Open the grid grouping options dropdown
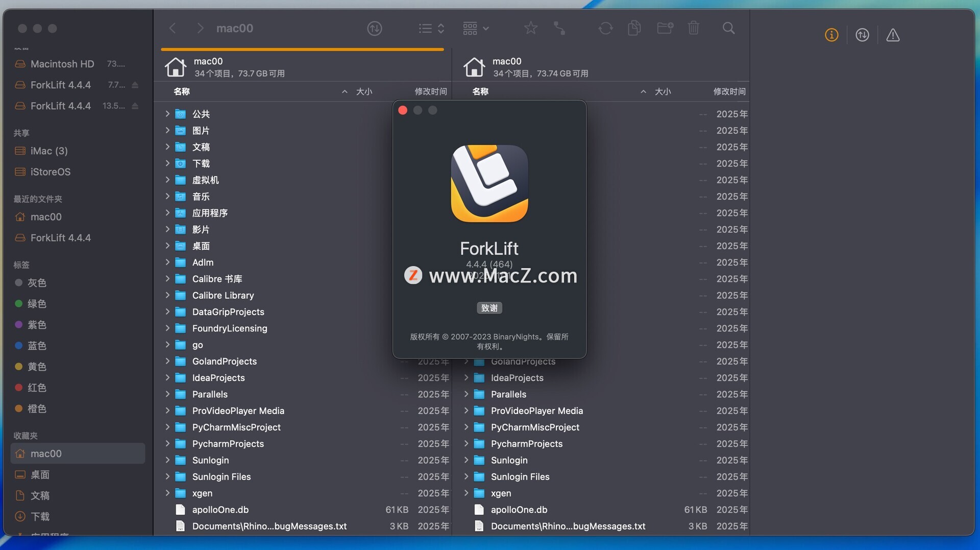The height and width of the screenshot is (550, 980). (x=476, y=29)
